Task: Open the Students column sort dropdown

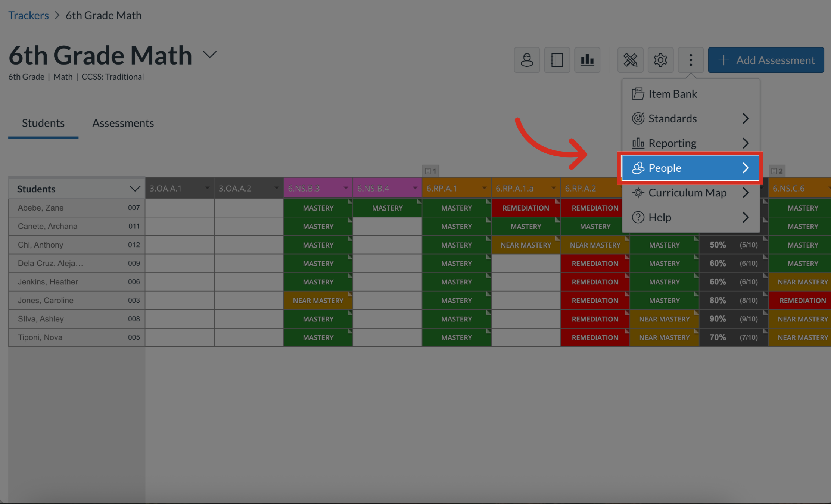Action: [x=134, y=189]
